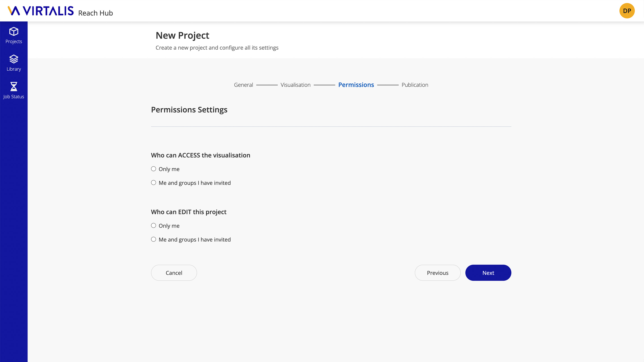Select "Only me" for project editing

tap(153, 226)
